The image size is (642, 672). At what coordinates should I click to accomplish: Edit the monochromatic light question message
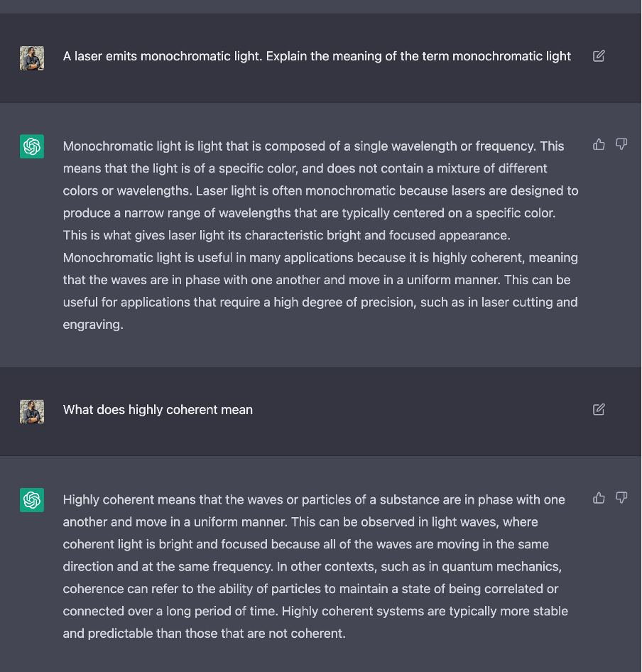(x=599, y=56)
